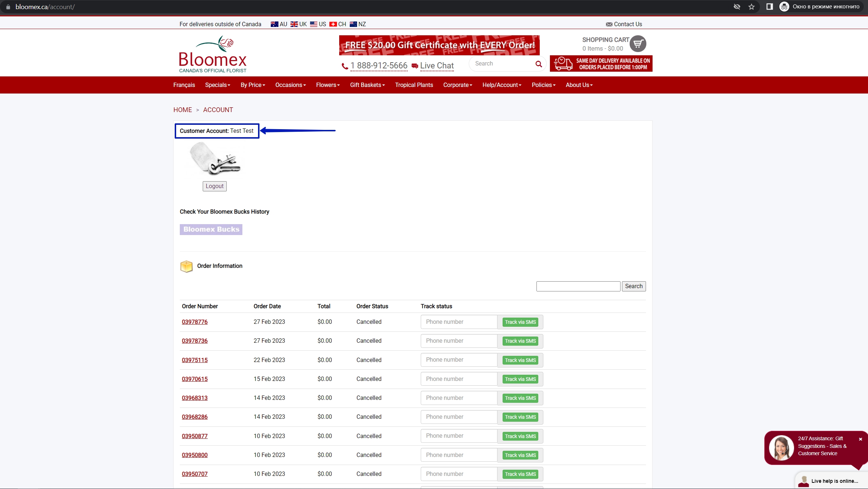Open order 03978776
868x489 pixels.
coord(194,322)
